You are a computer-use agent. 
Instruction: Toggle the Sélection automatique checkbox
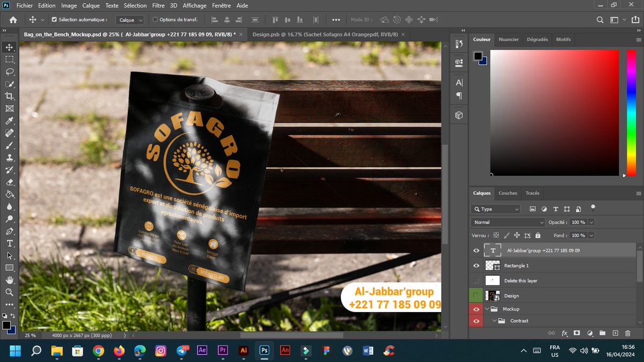click(54, 20)
